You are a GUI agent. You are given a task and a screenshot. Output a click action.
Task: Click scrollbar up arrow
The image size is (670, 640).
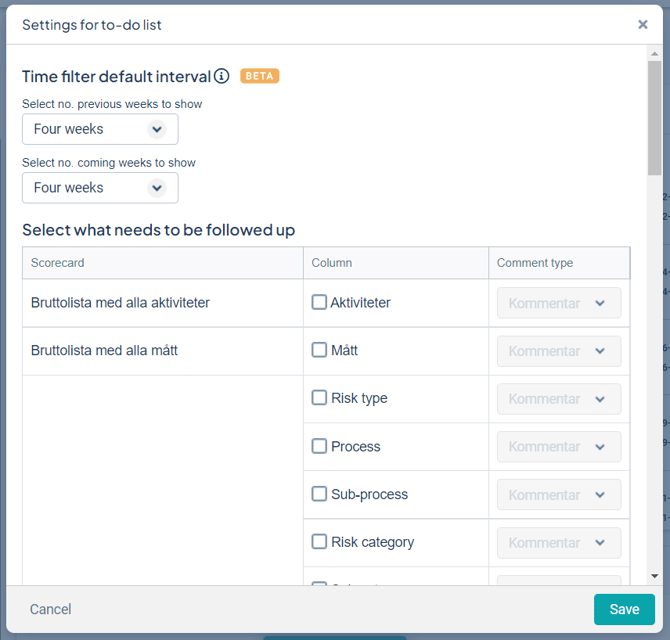(x=654, y=54)
